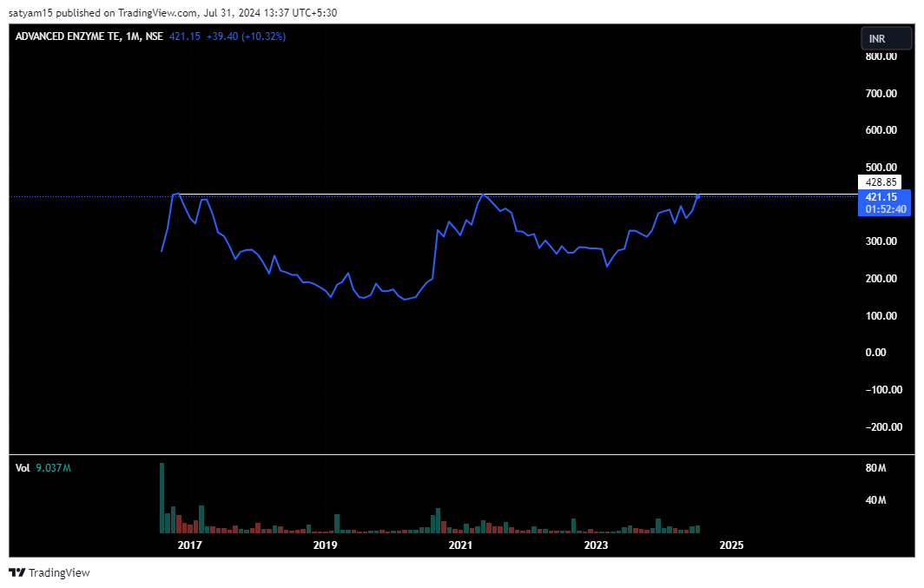The image size is (924, 588).
Task: Click the 1M timeframe in chart title
Action: (133, 36)
